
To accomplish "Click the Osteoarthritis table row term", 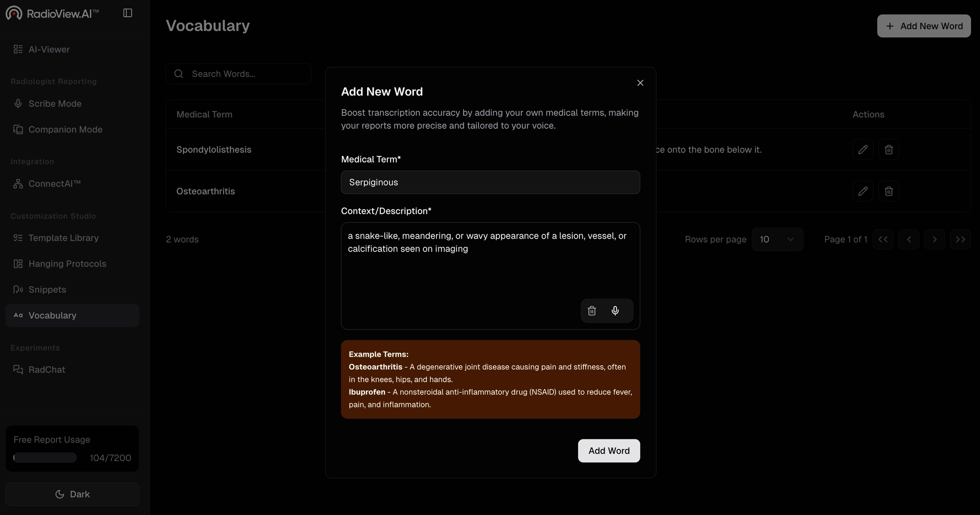I will pyautogui.click(x=206, y=191).
